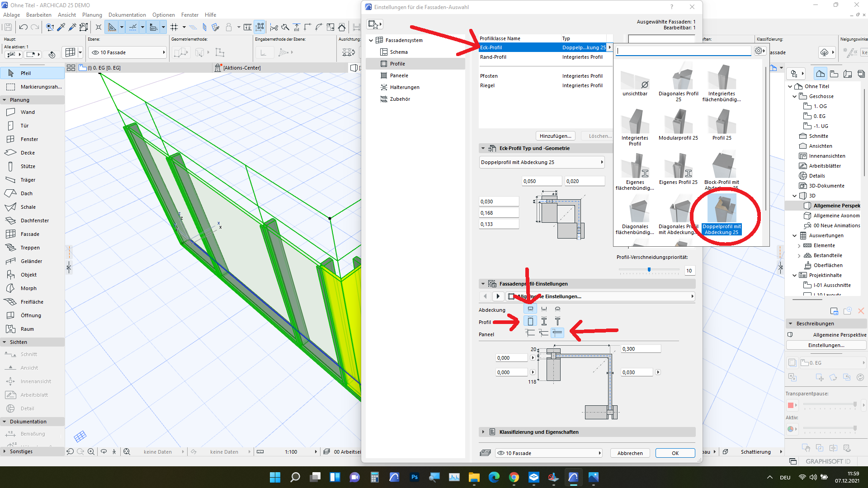Image resolution: width=868 pixels, height=488 pixels.
Task: Open Halterungen settings in the tree
Action: 404,87
